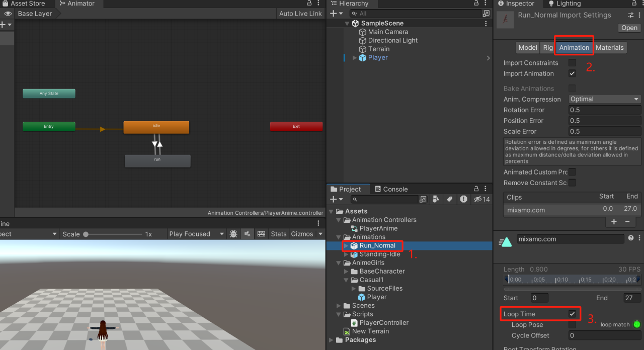The height and width of the screenshot is (350, 644).
Task: Click Project search-by-log-type exclamation icon
Action: pos(463,200)
